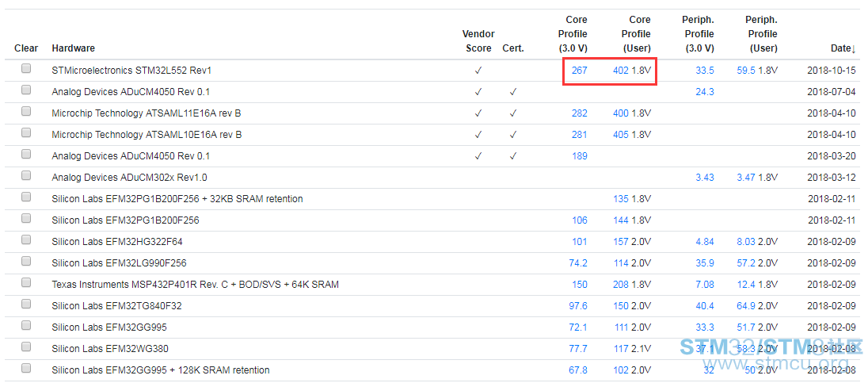Click the Hardware column header

pyautogui.click(x=73, y=48)
